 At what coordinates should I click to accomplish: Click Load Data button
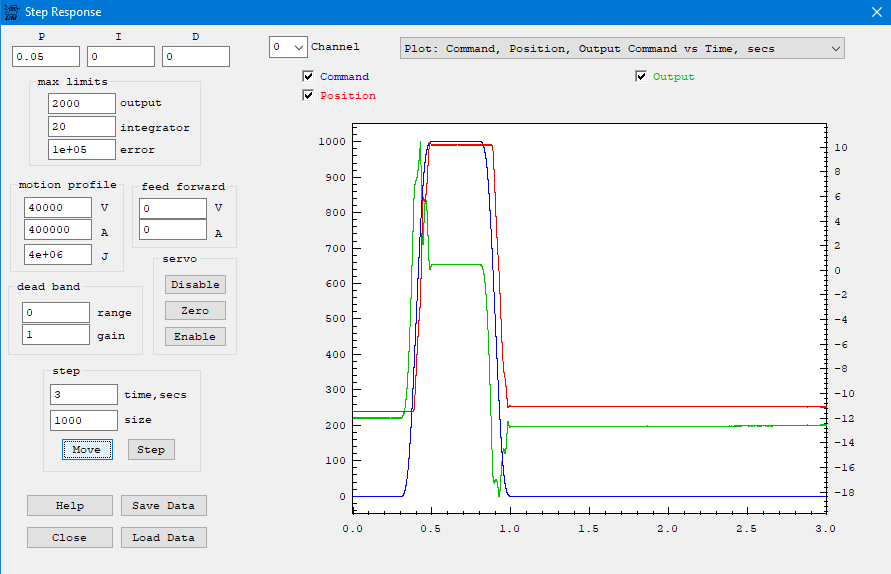coord(163,538)
